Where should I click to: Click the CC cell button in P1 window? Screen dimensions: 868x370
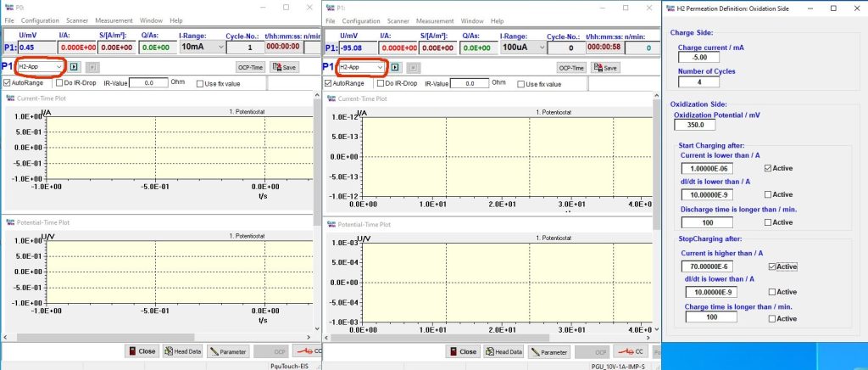[631, 351]
